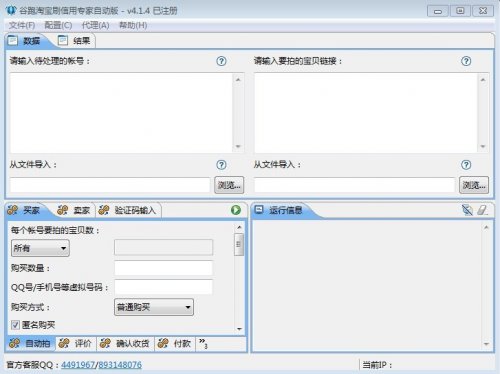Click the help icon beside 请输入要拍的宝贝链接
This screenshot has height=374, width=500.
pyautogui.click(x=466, y=61)
